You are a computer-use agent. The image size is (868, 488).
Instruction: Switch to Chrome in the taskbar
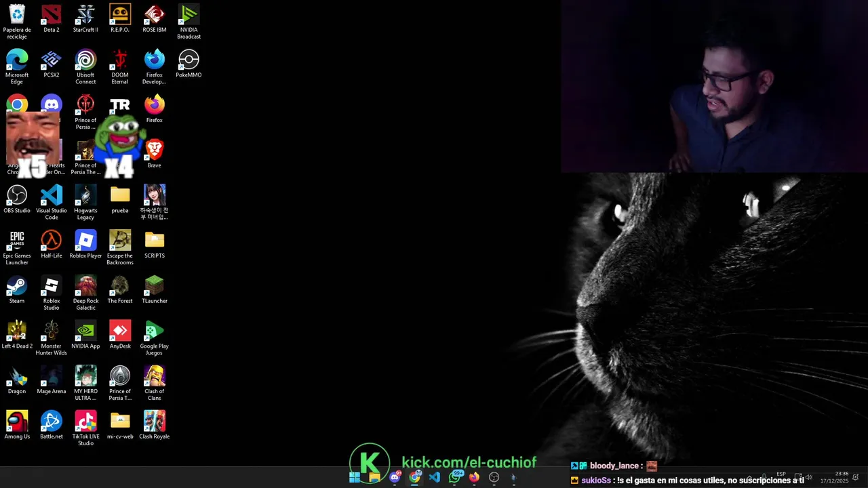click(414, 477)
